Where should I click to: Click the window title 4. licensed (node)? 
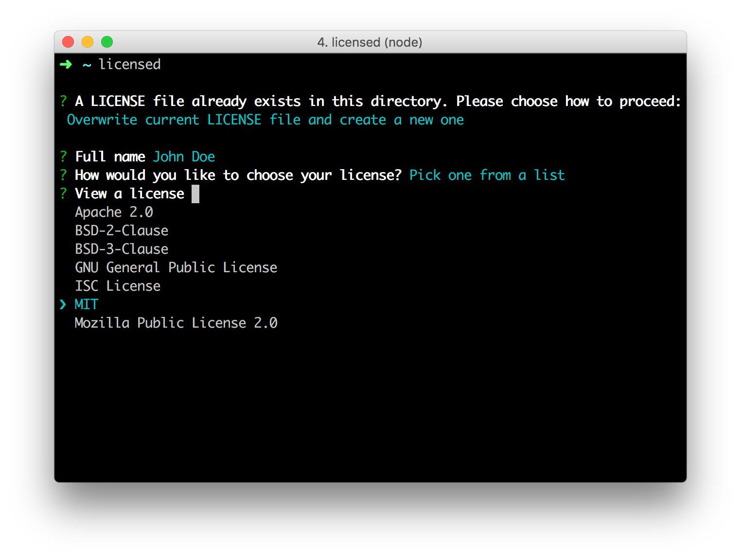click(x=370, y=42)
